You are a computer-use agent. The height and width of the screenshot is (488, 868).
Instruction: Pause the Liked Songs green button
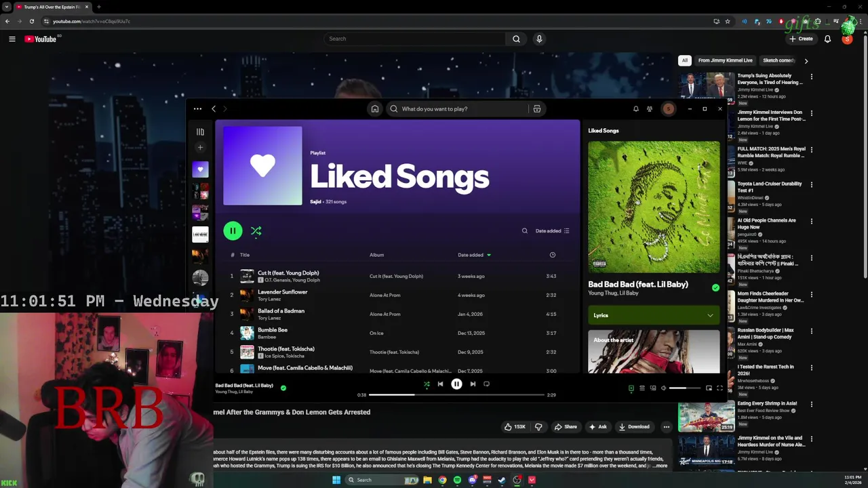pyautogui.click(x=233, y=231)
